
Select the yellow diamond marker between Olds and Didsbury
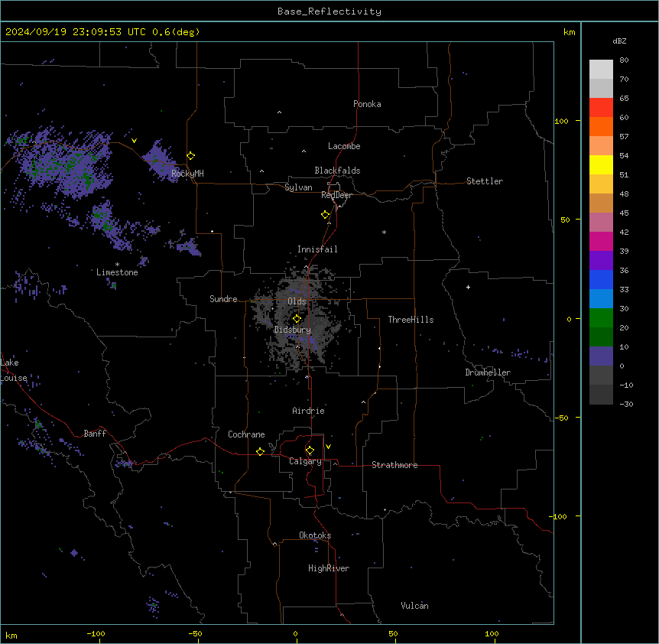coord(297,318)
